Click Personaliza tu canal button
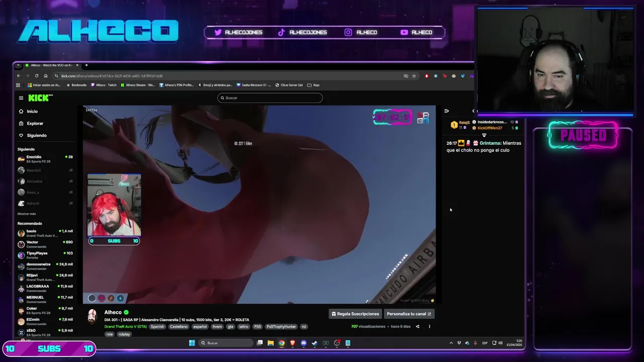 409,314
